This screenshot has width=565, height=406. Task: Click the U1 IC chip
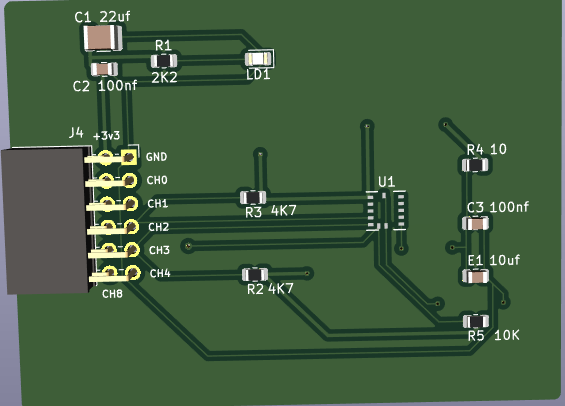(x=386, y=210)
